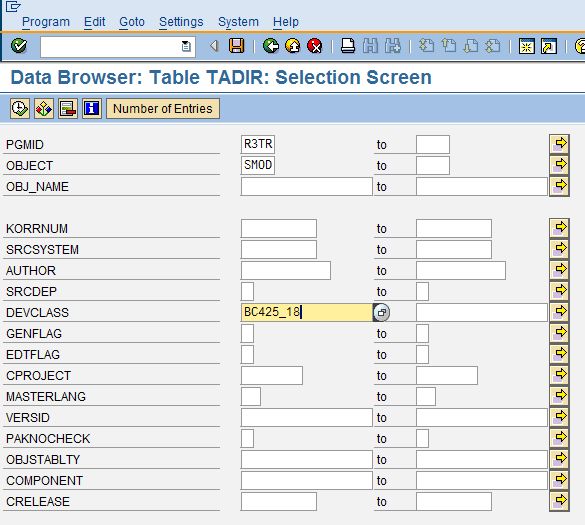585x525 pixels.
Task: Click the Save floppy disk icon
Action: click(237, 46)
